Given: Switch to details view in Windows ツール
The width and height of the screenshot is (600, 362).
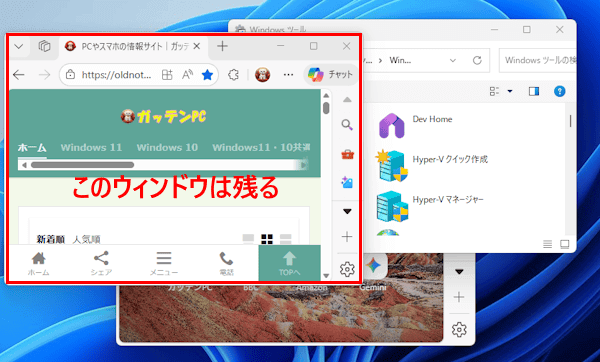Looking at the screenshot, I should coord(548,244).
